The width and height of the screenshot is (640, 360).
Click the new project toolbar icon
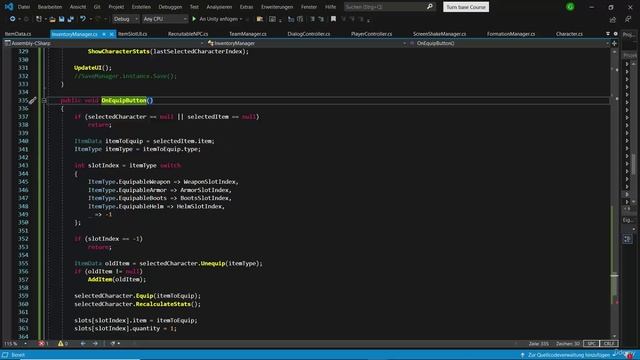tap(39, 19)
